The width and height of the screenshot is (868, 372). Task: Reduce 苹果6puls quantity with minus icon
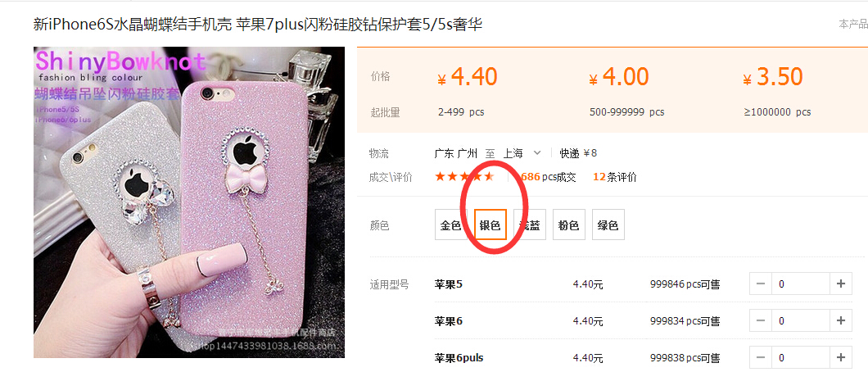(761, 357)
